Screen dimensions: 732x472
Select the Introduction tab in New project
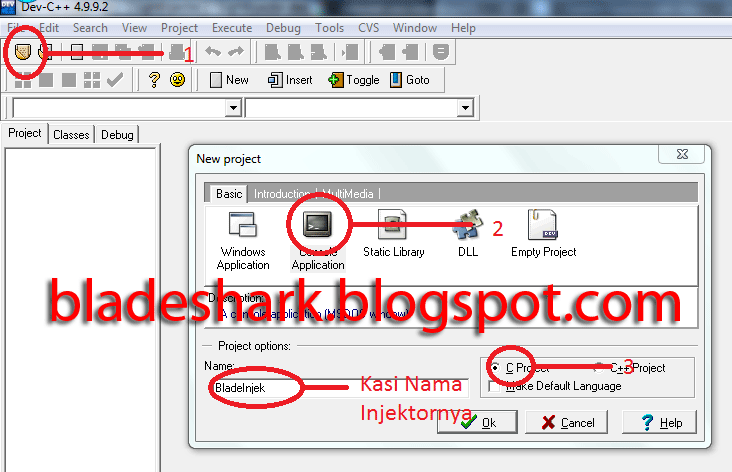(x=282, y=194)
